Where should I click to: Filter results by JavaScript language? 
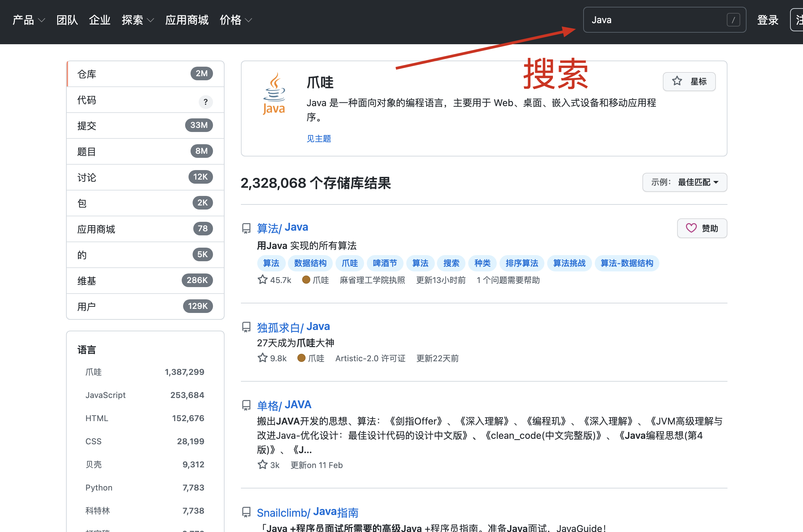[x=105, y=395]
